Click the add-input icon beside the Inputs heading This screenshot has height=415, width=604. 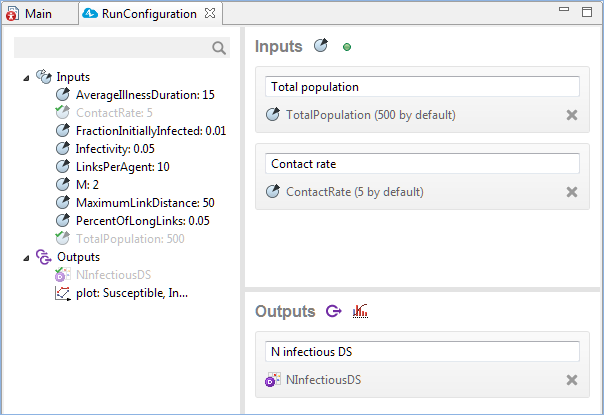[320, 45]
